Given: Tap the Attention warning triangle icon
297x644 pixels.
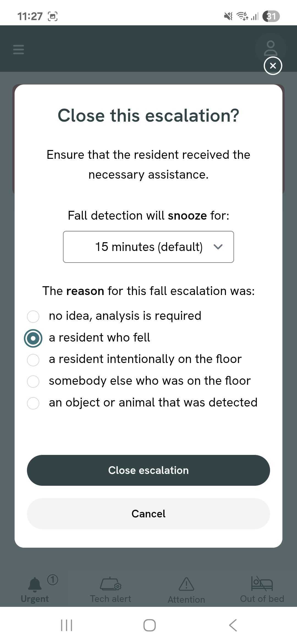Looking at the screenshot, I should click(x=186, y=584).
